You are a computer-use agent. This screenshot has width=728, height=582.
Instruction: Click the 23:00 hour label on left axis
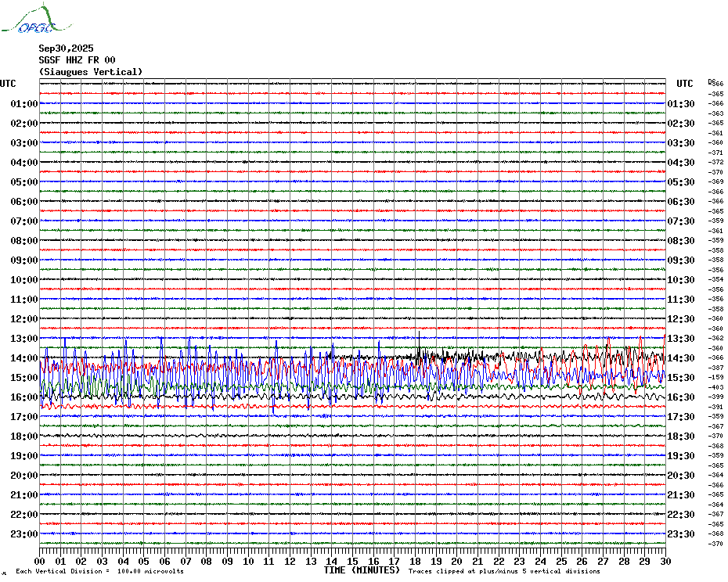24,534
